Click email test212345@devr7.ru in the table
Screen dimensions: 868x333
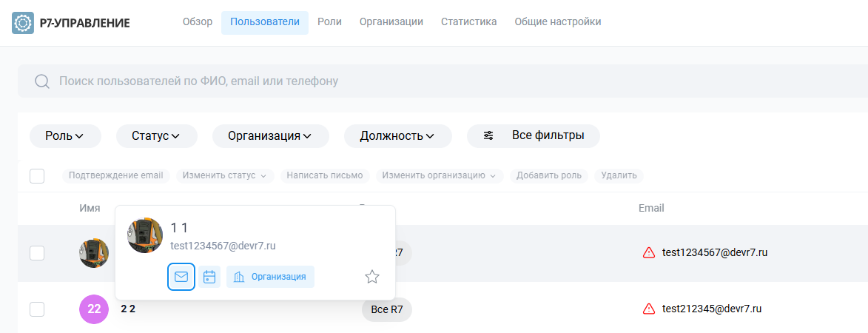tap(712, 309)
